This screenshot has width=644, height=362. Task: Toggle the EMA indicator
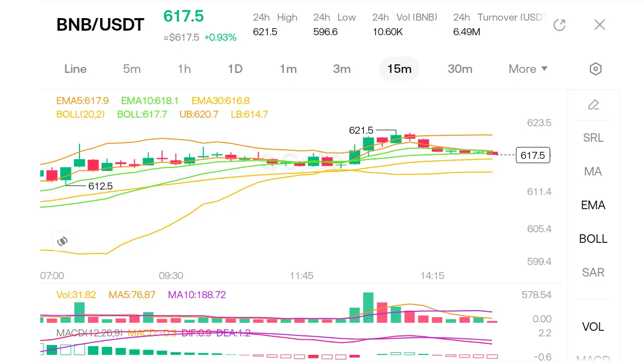[x=593, y=205]
